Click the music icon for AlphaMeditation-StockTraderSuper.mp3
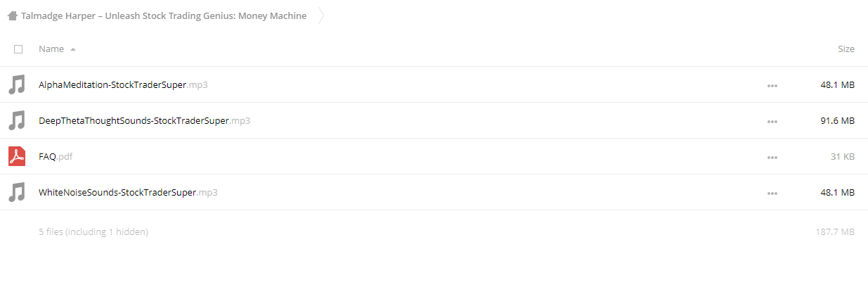This screenshot has width=868, height=292. tap(17, 84)
